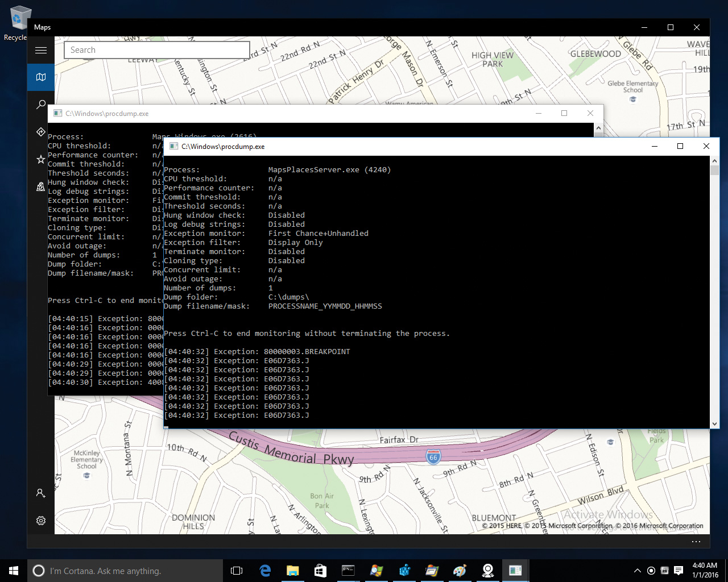Click the DOMINION HILLS neighborhood label

click(x=193, y=522)
